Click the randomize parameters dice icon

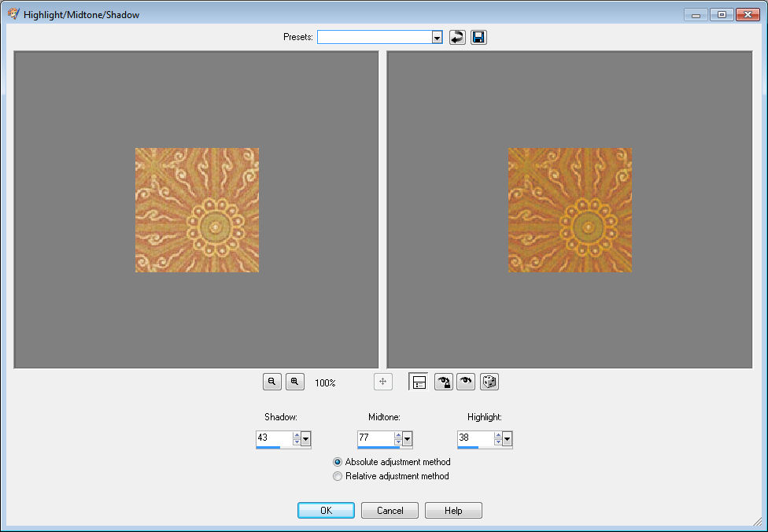(x=489, y=382)
